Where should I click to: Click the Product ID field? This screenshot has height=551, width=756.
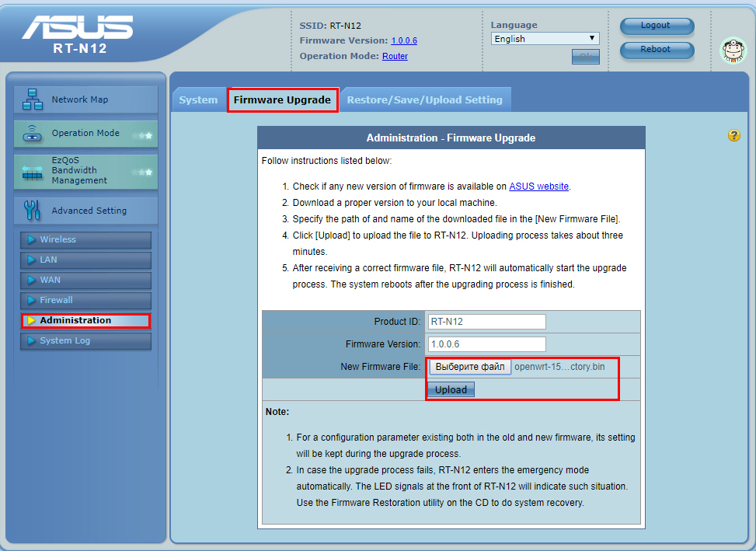click(x=487, y=322)
